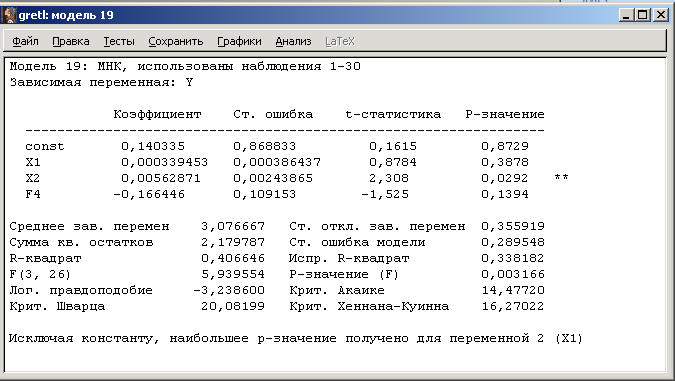Click the Р-значение (F) label
Image resolution: width=675 pixels, height=381 pixels.
coord(344,274)
